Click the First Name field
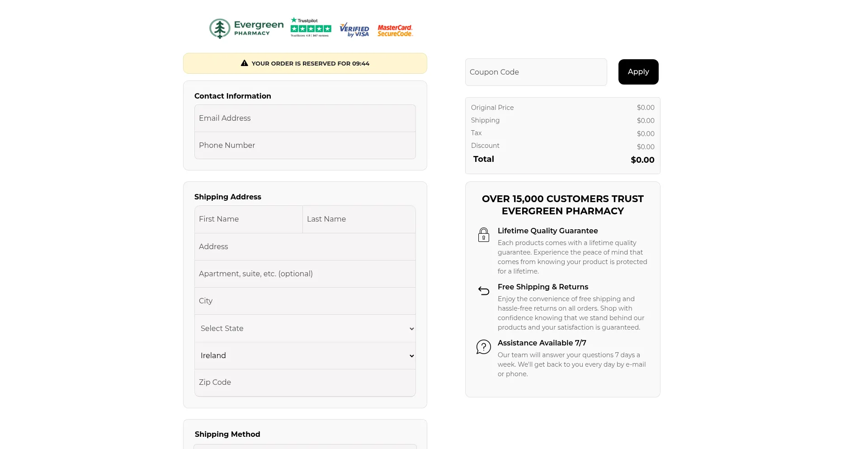The height and width of the screenshot is (449, 868). click(x=249, y=219)
